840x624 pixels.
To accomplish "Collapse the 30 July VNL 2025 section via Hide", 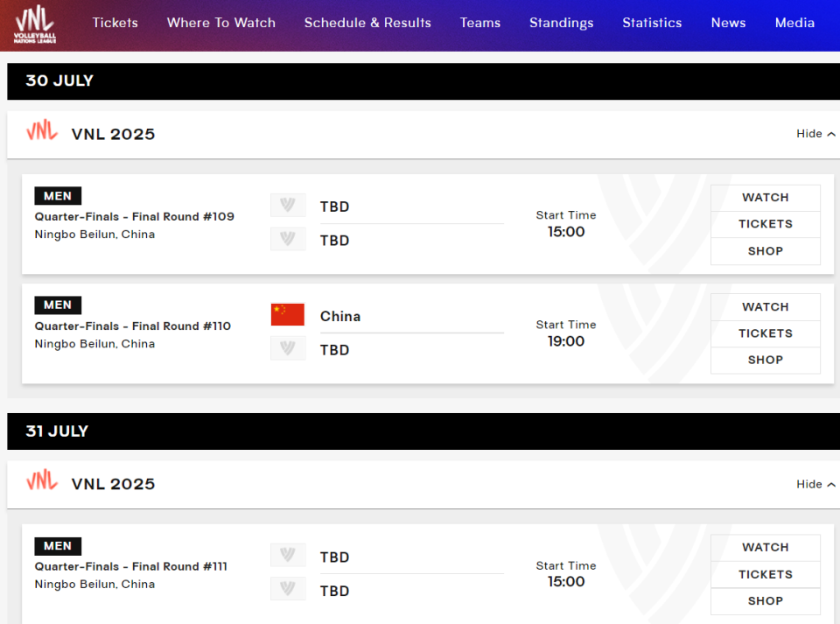I will 809,134.
